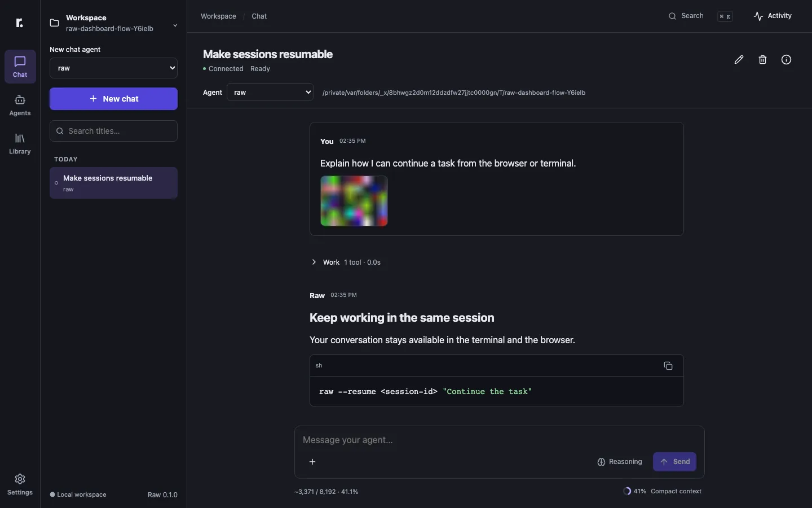Image resolution: width=812 pixels, height=508 pixels.
Task: Open the Chat section in sidebar
Action: pyautogui.click(x=20, y=67)
